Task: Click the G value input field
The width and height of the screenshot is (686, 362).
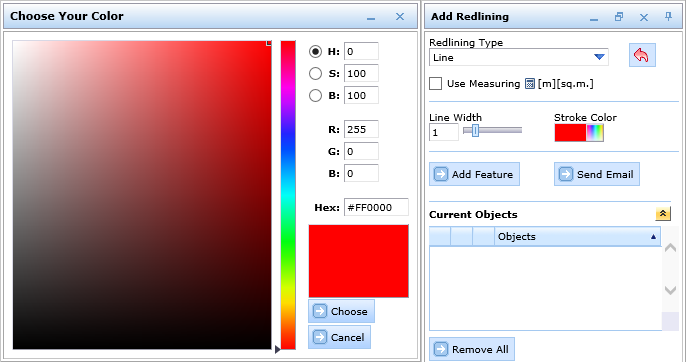Action: (x=361, y=151)
